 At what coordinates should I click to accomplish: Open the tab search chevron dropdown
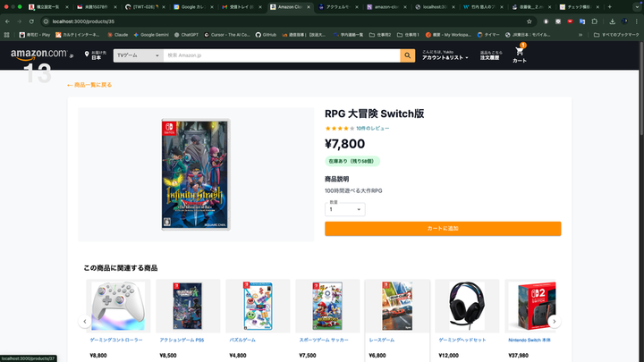coord(637,7)
